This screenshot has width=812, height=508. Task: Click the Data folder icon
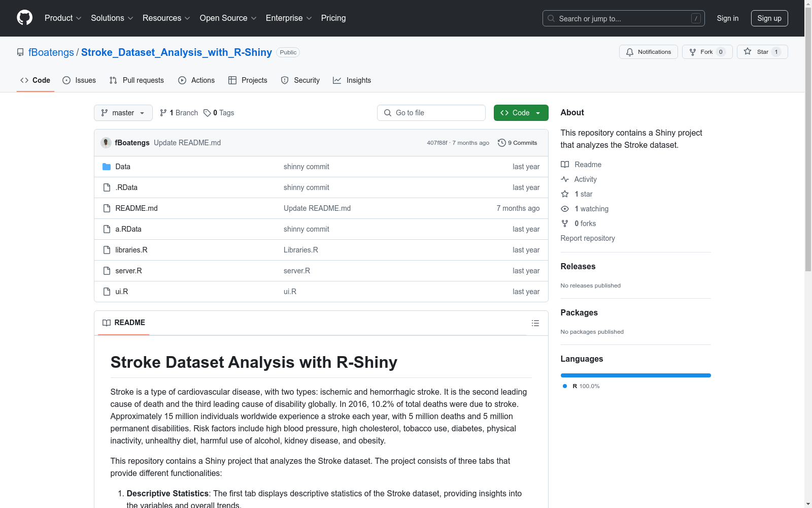(x=107, y=167)
